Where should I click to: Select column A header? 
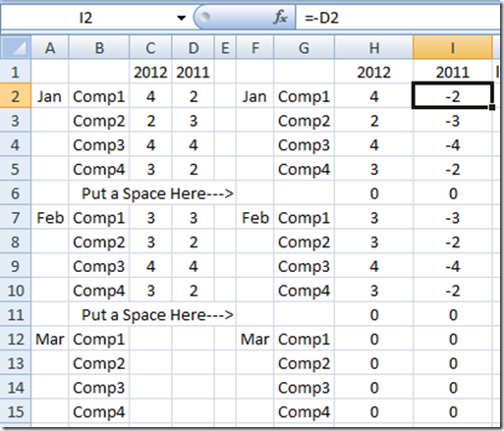point(50,48)
